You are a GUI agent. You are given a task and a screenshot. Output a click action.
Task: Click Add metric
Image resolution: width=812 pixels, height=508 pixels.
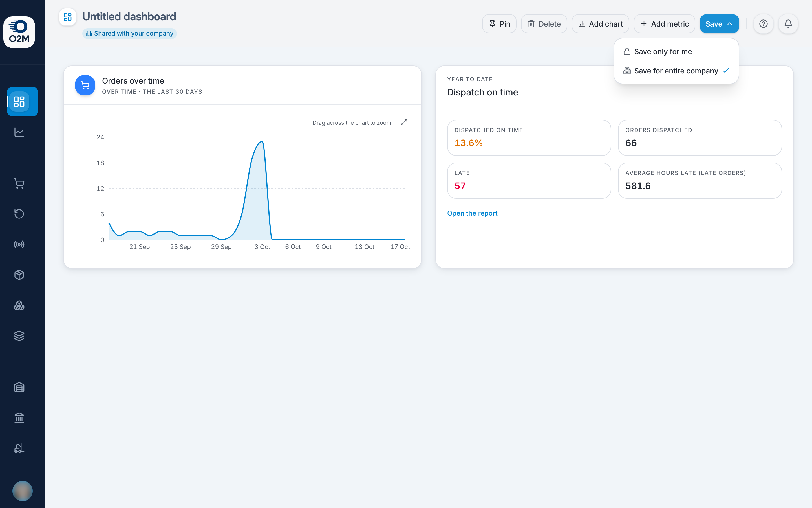tap(664, 24)
